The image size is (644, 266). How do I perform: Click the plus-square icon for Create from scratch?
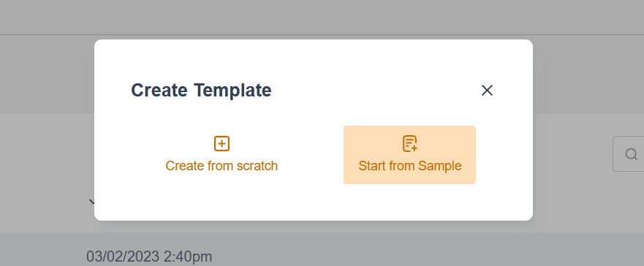[221, 144]
